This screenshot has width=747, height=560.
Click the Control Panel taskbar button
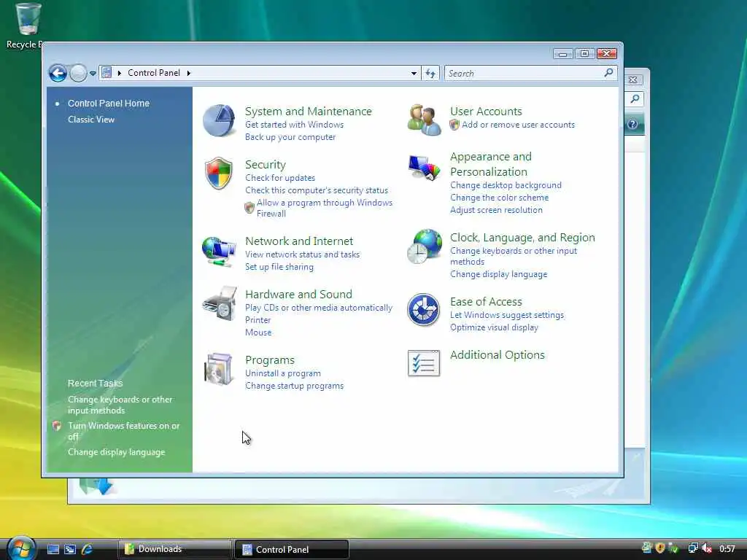pos(292,550)
